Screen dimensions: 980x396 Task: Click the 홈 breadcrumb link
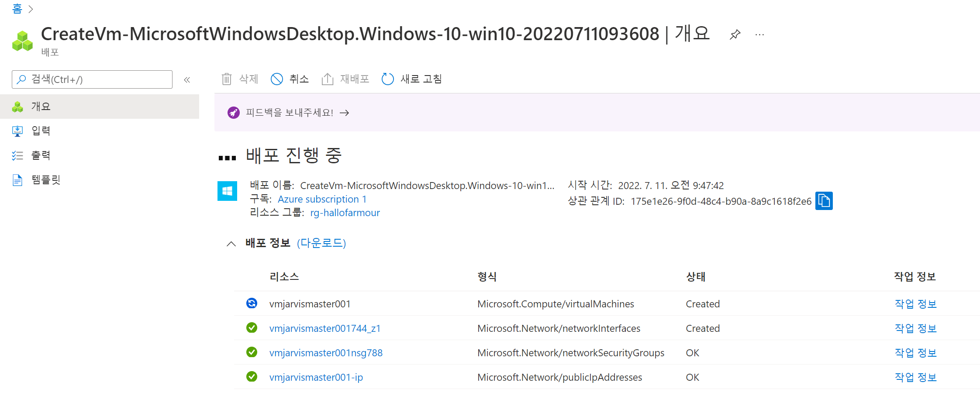[17, 9]
